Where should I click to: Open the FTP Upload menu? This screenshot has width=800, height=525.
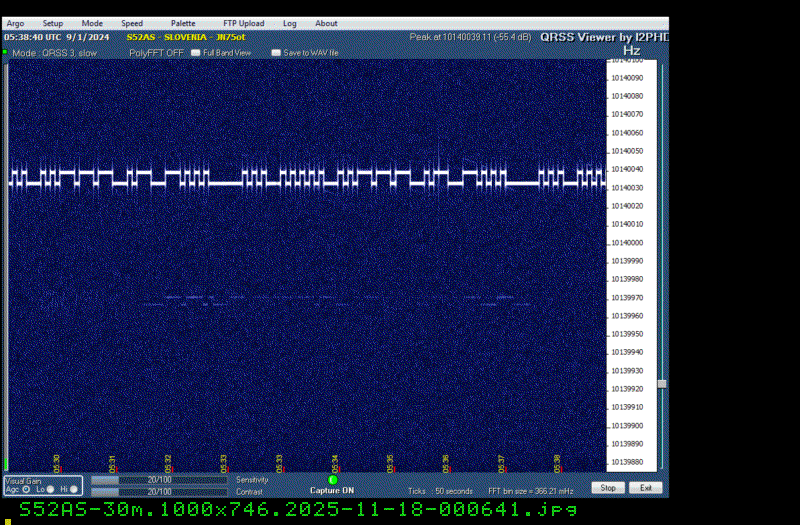pyautogui.click(x=243, y=23)
